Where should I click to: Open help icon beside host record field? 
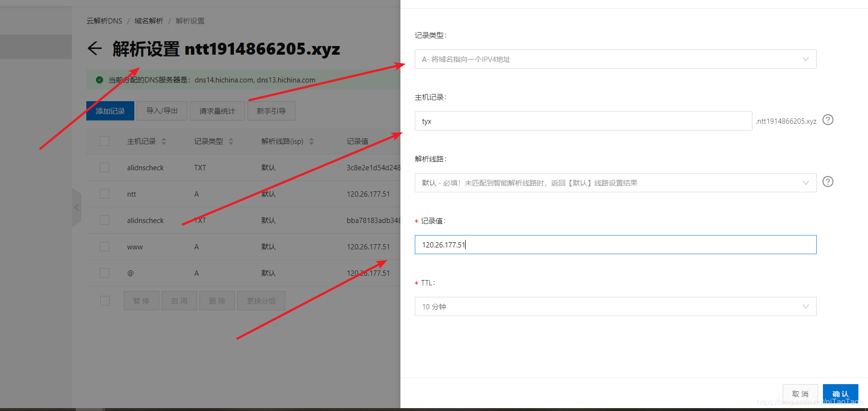(x=828, y=120)
